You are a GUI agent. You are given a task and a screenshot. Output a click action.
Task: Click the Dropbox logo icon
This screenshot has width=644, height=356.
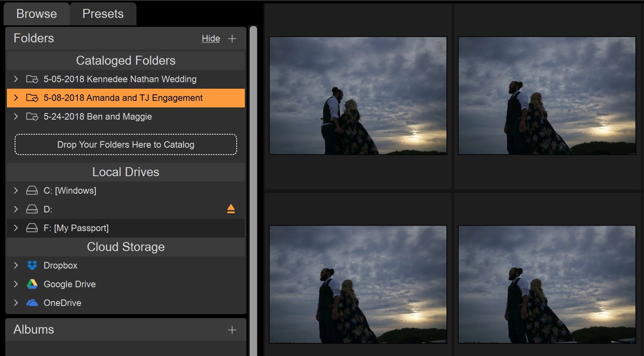coord(32,265)
